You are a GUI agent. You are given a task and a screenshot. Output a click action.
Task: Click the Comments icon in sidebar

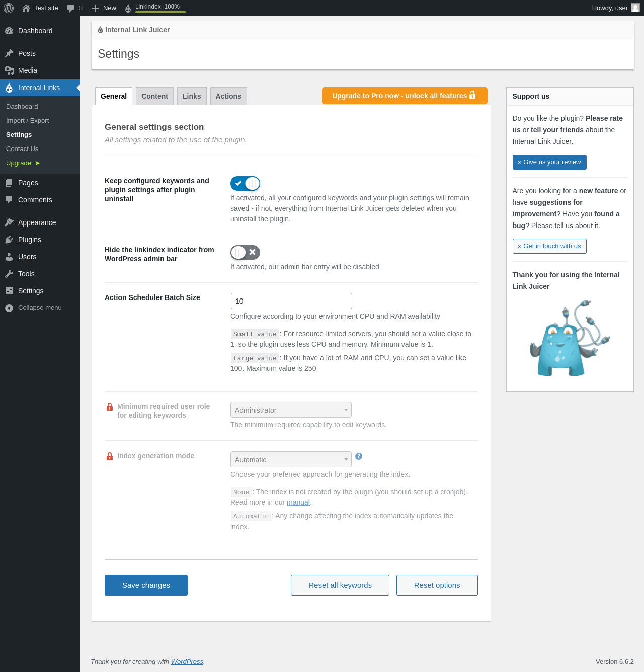click(x=9, y=200)
